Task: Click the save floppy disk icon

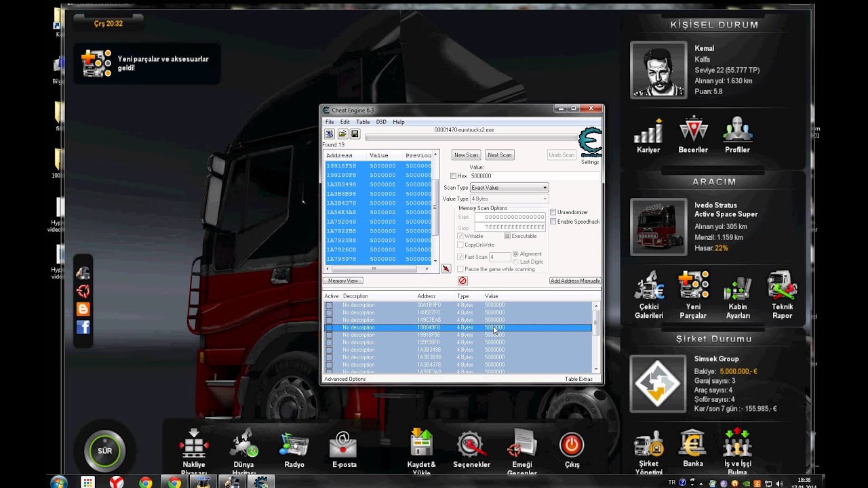Action: (355, 134)
